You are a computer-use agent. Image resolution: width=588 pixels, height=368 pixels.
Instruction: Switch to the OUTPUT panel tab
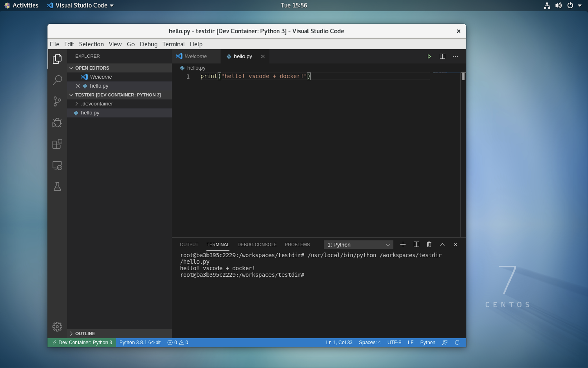pyautogui.click(x=189, y=244)
